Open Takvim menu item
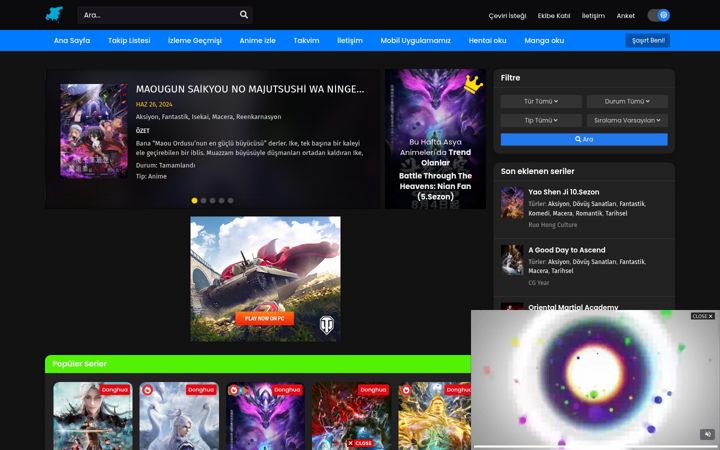The width and height of the screenshot is (720, 450). pyautogui.click(x=306, y=40)
